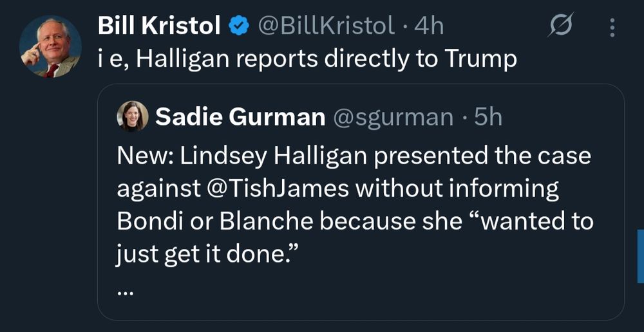Viewport: 644px width, 332px height.
Task: Open the tweet's 4h timestamp
Action: (x=430, y=26)
